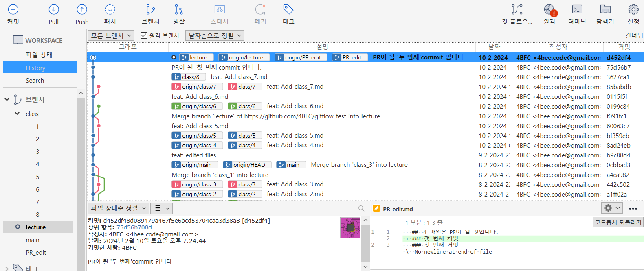Select commit with hash 75d56b7

point(365,67)
